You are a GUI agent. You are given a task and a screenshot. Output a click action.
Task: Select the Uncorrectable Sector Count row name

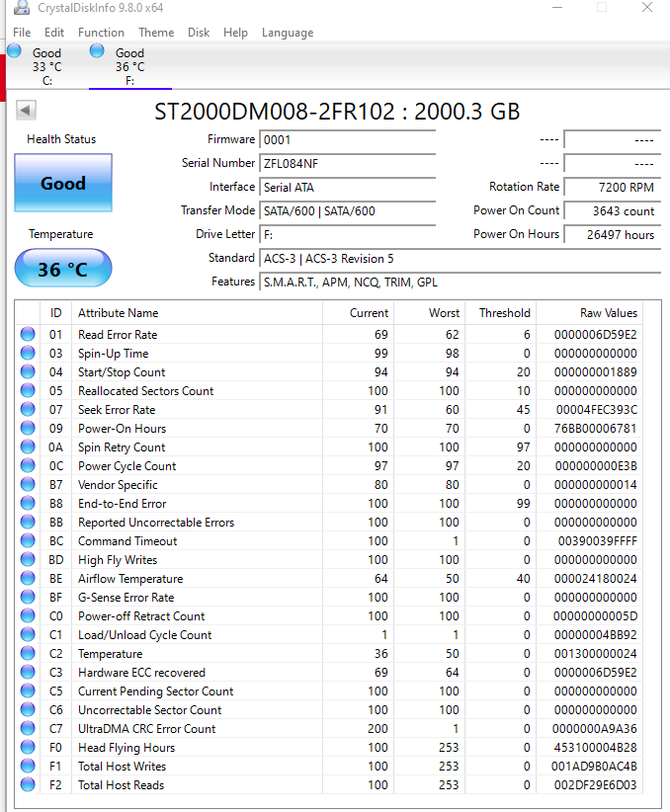click(150, 709)
